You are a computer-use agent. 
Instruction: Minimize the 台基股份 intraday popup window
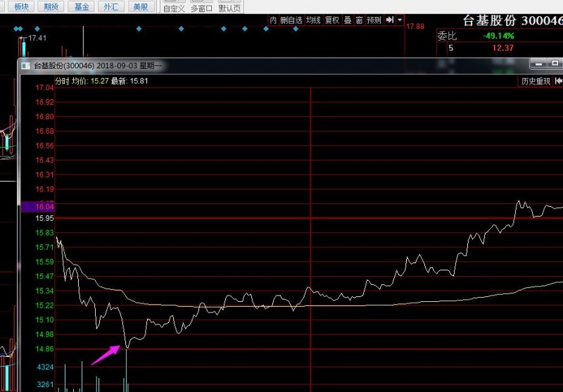tap(538, 63)
